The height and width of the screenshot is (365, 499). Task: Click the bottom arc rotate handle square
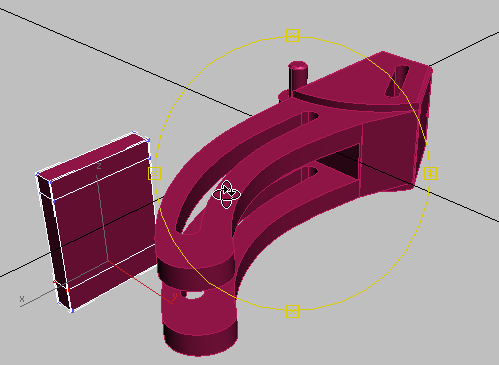[x=292, y=312]
